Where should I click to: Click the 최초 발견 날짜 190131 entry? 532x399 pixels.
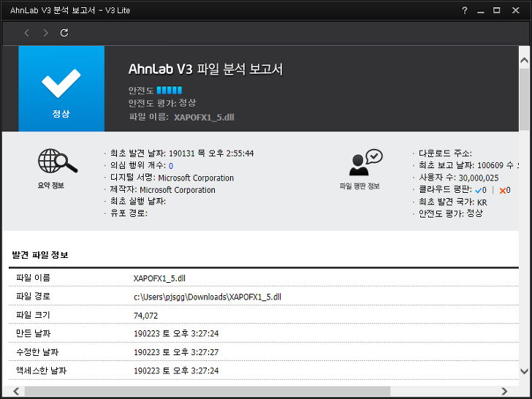182,153
